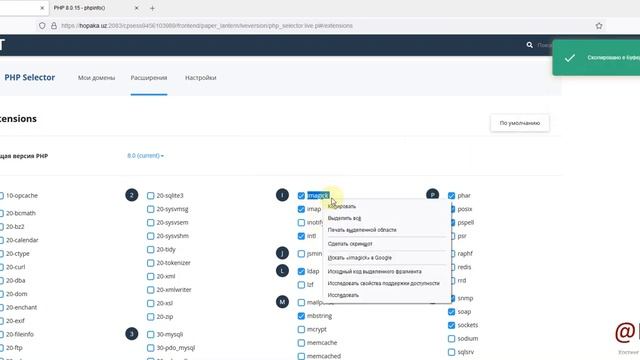Enable the sodium extension
Screen dimensions: 640x360
(x=451, y=339)
